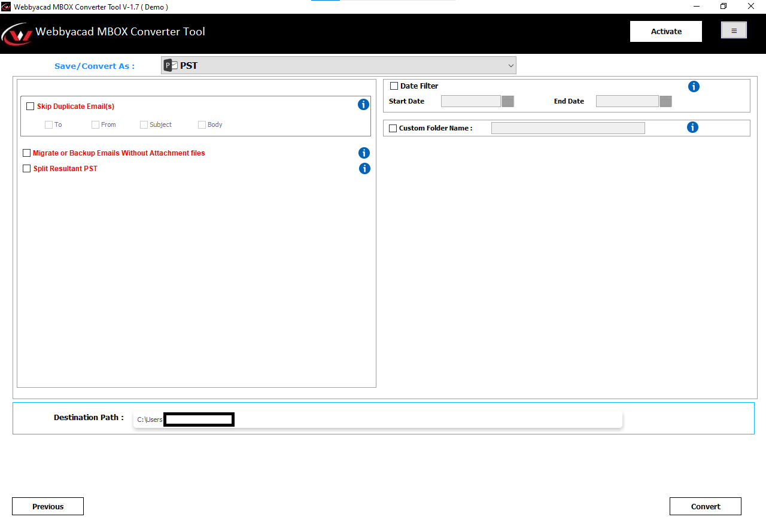Image resolution: width=766 pixels, height=532 pixels.
Task: Click info icon beside Migrate Without Attachment files
Action: (x=364, y=153)
